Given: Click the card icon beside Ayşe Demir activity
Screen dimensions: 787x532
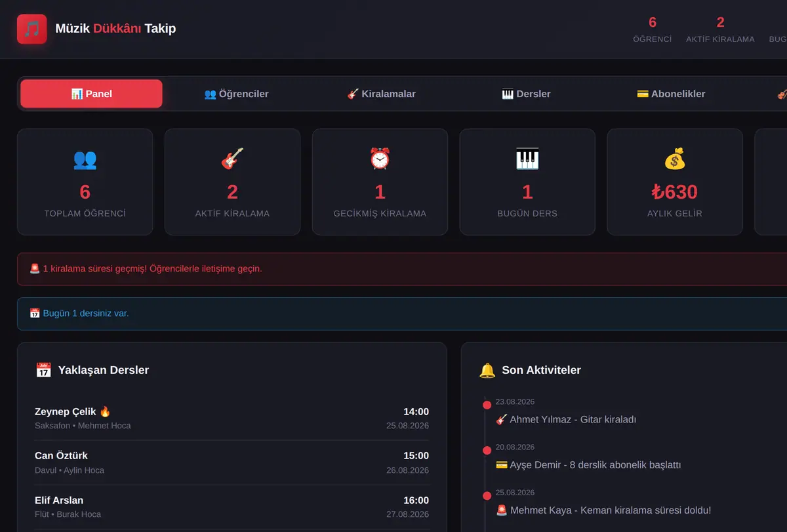Looking at the screenshot, I should (502, 464).
